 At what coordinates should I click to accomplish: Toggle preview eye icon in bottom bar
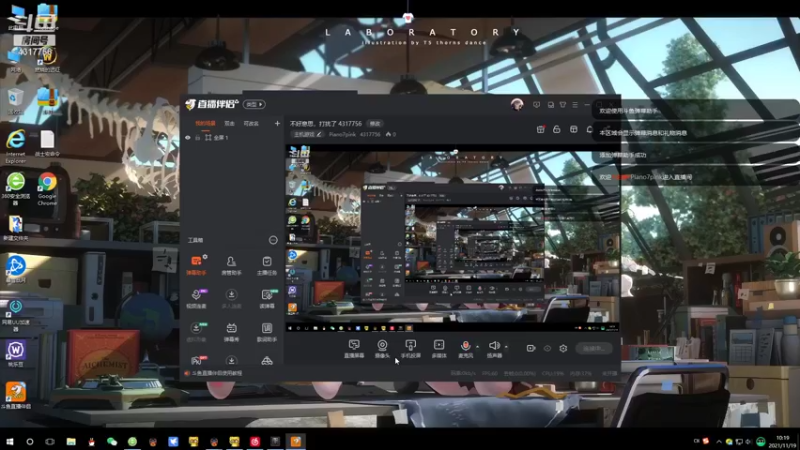coord(547,348)
